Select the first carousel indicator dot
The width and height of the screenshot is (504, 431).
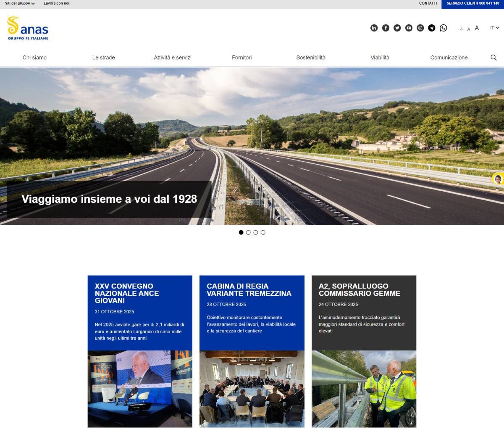coord(241,232)
